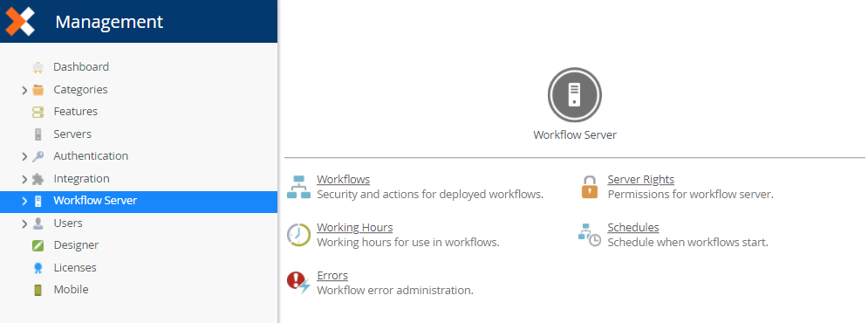868x323 pixels.
Task: Expand the Authentication node chevron
Action: 24,157
